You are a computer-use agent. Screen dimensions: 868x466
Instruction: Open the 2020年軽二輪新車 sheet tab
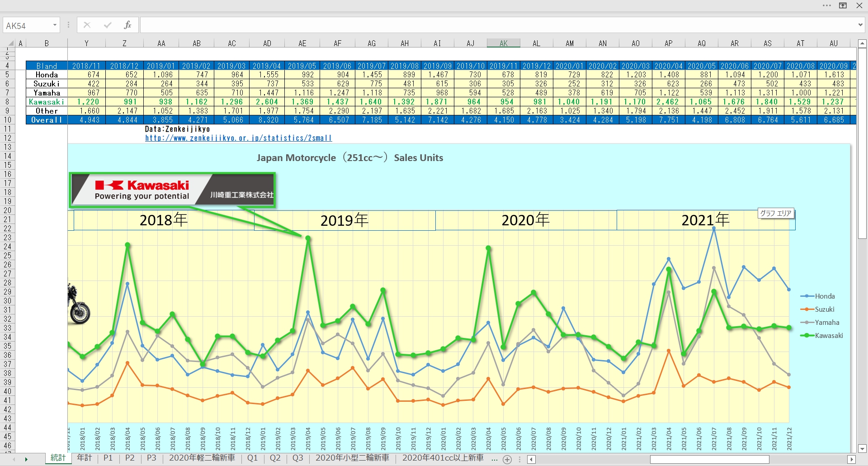tap(202, 458)
